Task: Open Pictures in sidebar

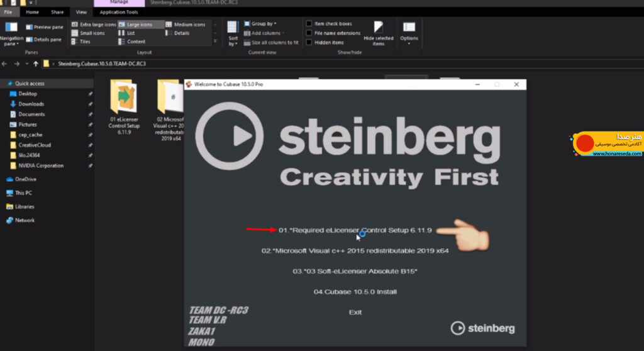Action: (x=28, y=125)
